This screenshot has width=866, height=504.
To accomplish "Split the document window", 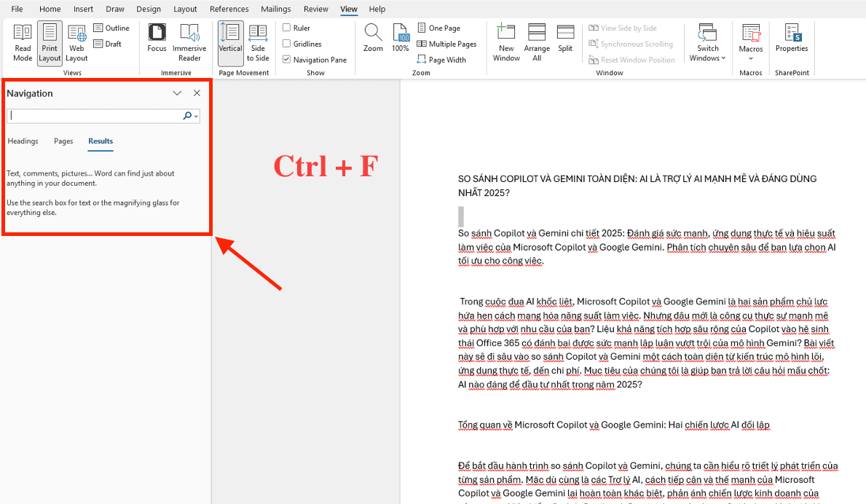I will [x=565, y=39].
